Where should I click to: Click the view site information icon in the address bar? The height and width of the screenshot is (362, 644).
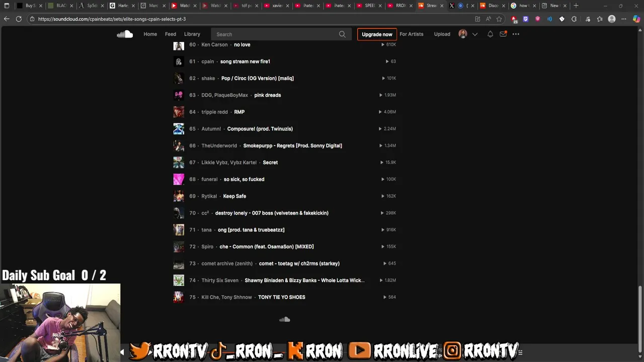32,19
